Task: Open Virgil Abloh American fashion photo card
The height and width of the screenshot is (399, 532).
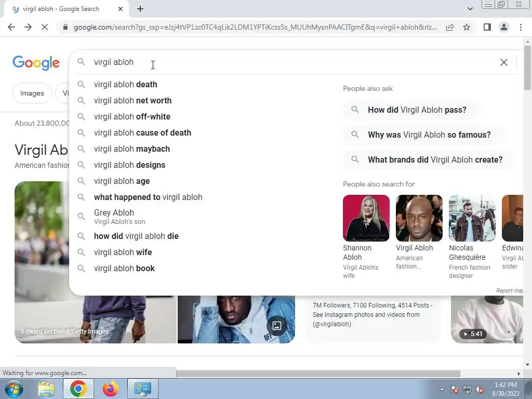Action: point(419,233)
